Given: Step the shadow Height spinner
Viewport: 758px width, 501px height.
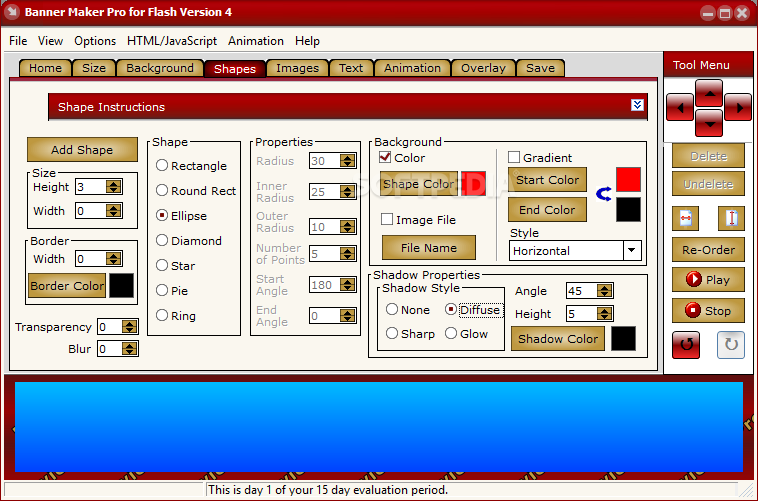Looking at the screenshot, I should [x=604, y=313].
